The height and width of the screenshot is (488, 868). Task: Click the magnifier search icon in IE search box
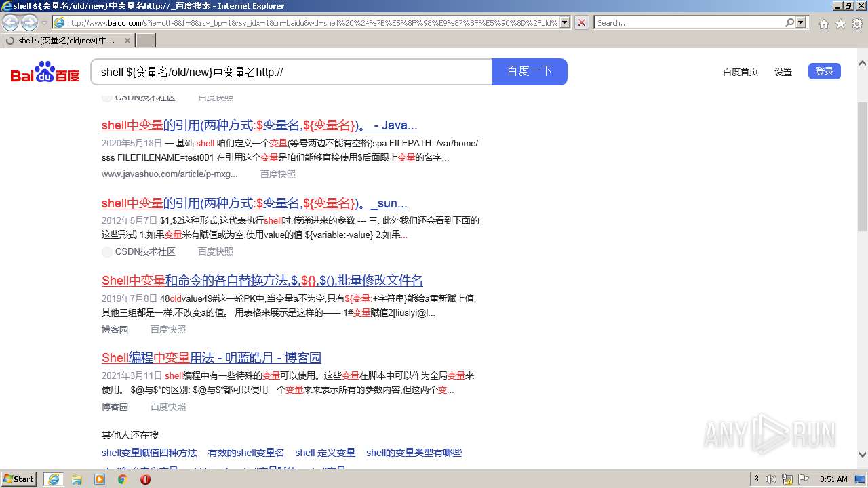pyautogui.click(x=789, y=22)
